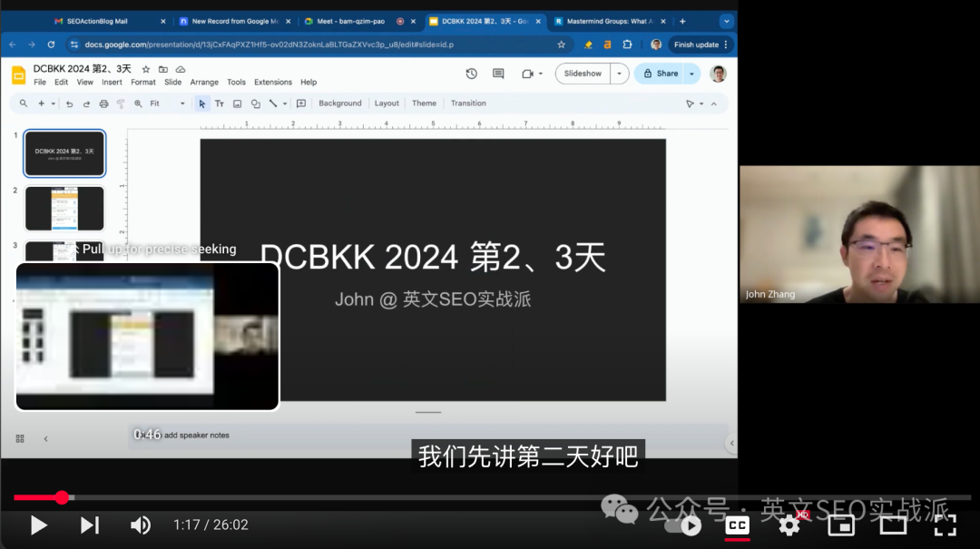The height and width of the screenshot is (549, 980).
Task: Select slide 2 thumbnail in filmstrip
Action: click(64, 208)
